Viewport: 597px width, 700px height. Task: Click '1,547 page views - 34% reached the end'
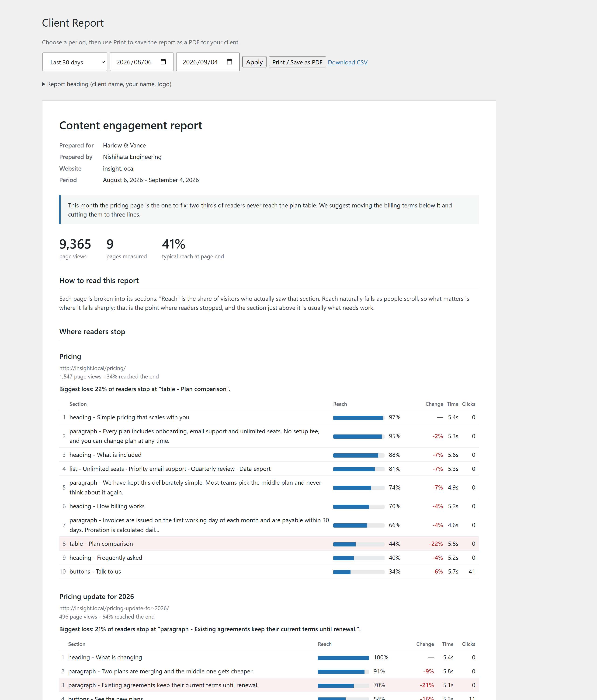109,377
